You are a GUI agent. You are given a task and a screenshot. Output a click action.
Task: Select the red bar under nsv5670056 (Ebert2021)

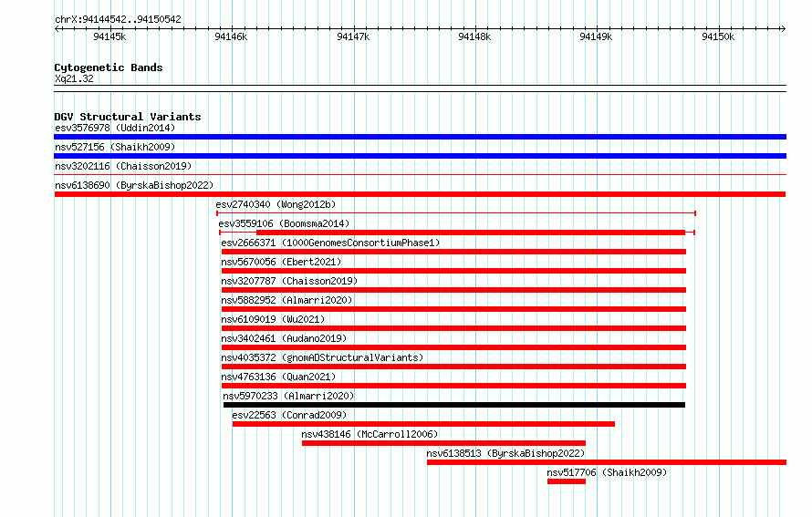tap(453, 271)
